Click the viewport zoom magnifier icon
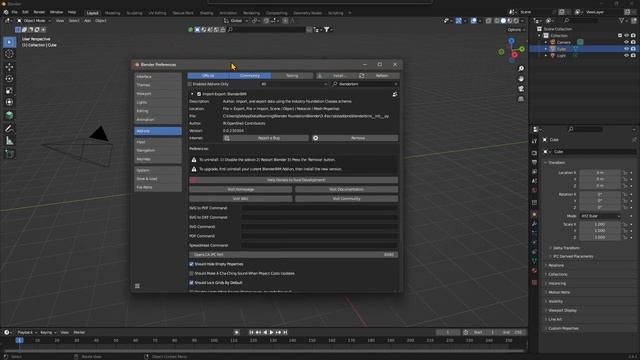 pos(521,69)
